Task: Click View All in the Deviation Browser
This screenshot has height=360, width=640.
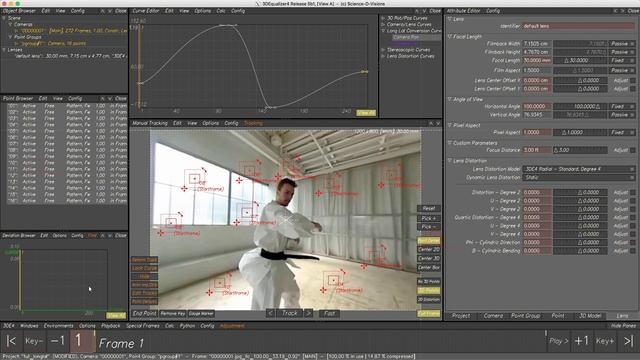Action: click(x=116, y=316)
